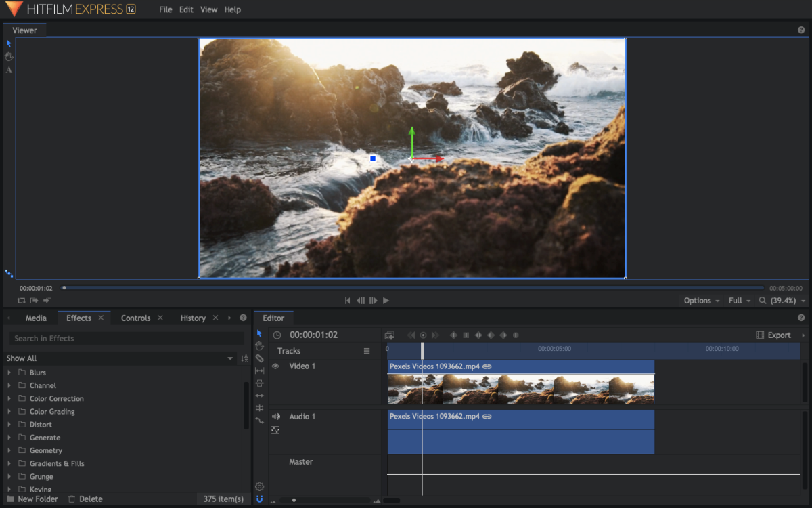The width and height of the screenshot is (812, 508).
Task: Open the File menu
Action: pos(165,10)
